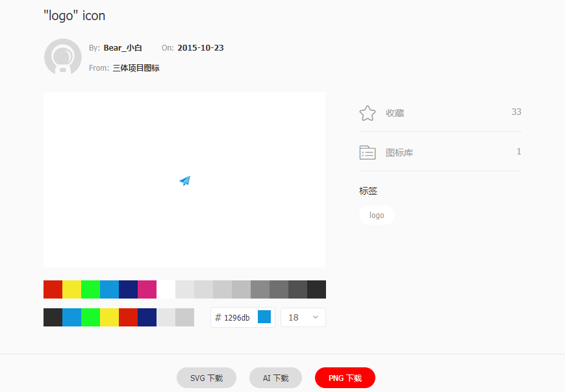Screen dimensions: 565x392
Task: Open the size 18 dropdown
Action: click(303, 317)
